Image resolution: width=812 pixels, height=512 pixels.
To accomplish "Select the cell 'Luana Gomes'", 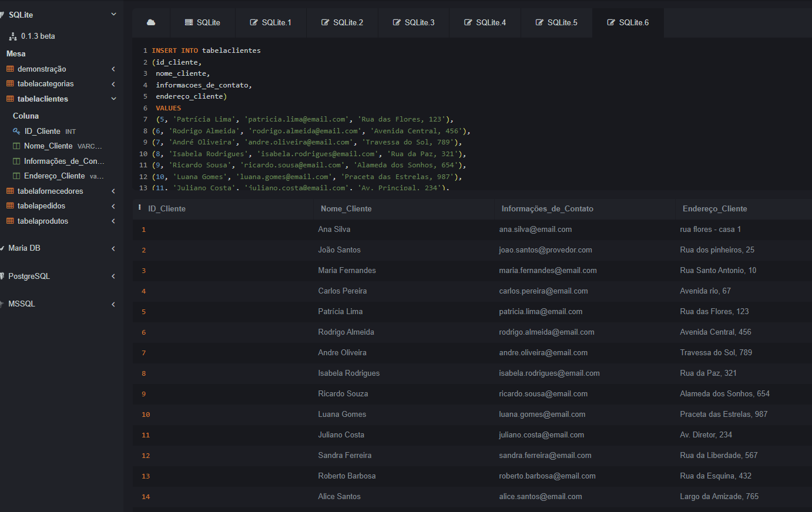I will pos(342,414).
